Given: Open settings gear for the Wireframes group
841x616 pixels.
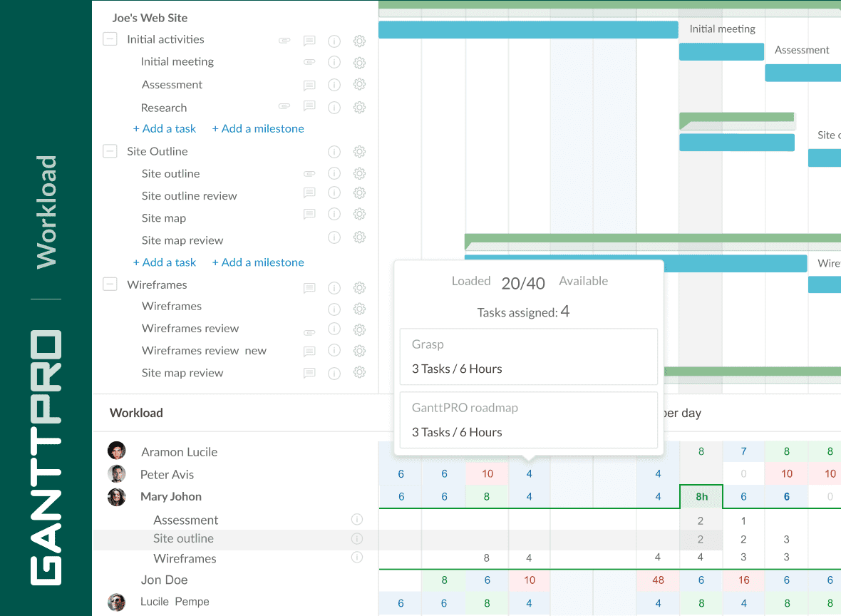Looking at the screenshot, I should [359, 287].
